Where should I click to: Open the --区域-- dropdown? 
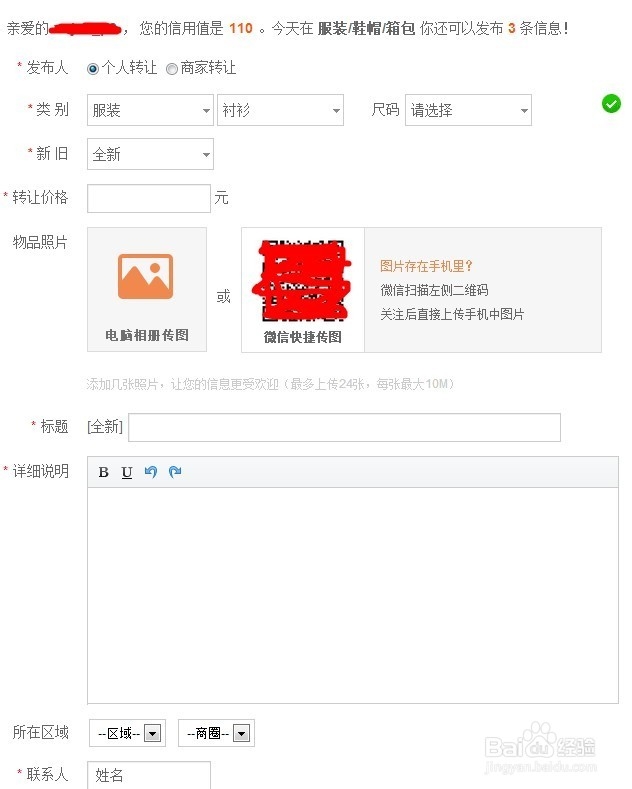tap(127, 733)
